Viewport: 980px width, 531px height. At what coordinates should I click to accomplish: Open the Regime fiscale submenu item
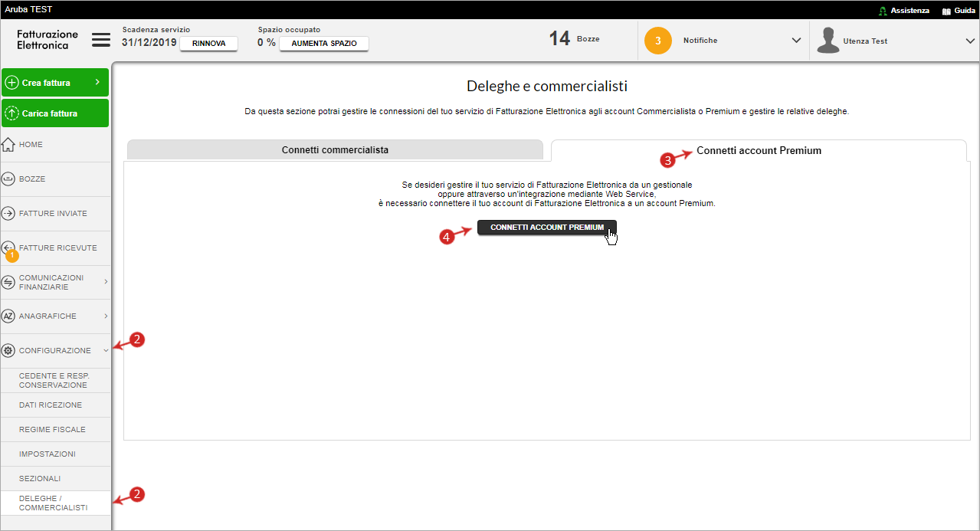(x=55, y=429)
